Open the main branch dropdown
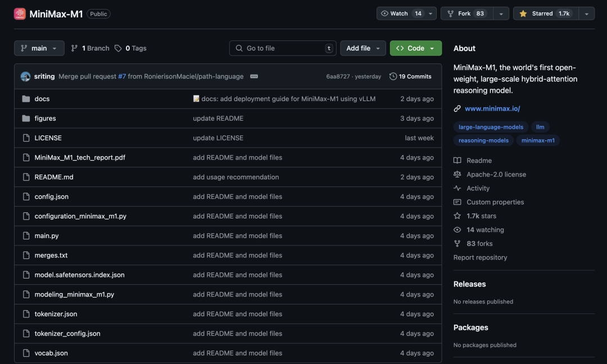607x364 pixels. click(39, 48)
